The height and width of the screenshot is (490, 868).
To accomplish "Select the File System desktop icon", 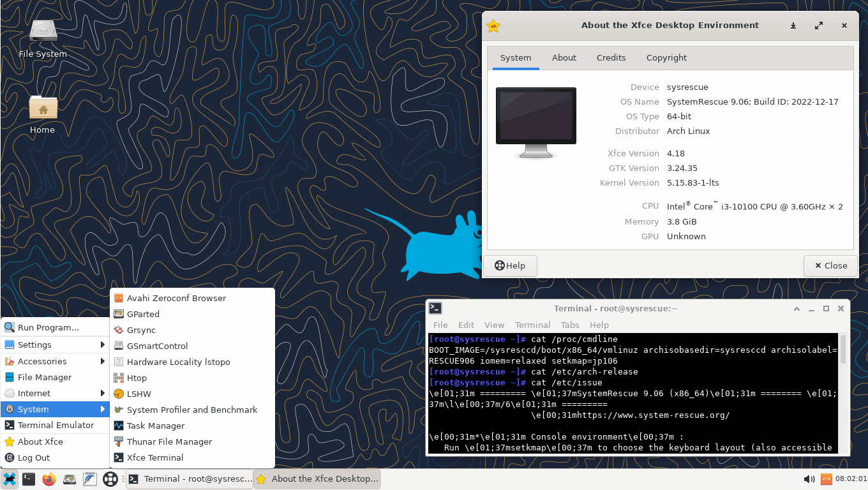I will 43,39.
